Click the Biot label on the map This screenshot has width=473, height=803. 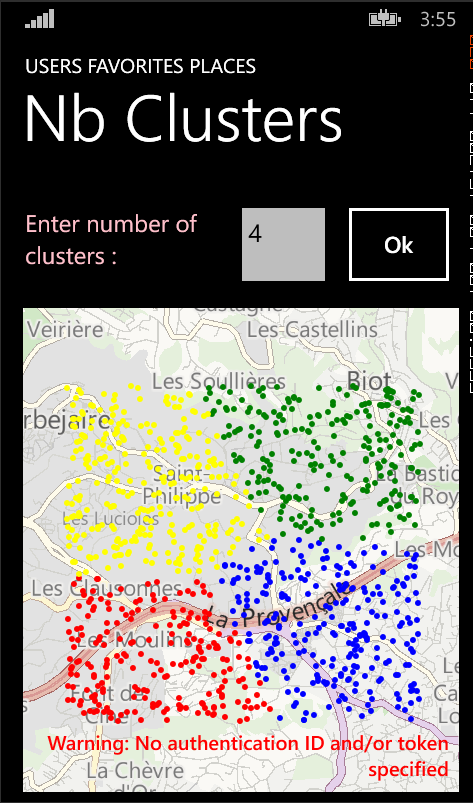[x=369, y=381]
